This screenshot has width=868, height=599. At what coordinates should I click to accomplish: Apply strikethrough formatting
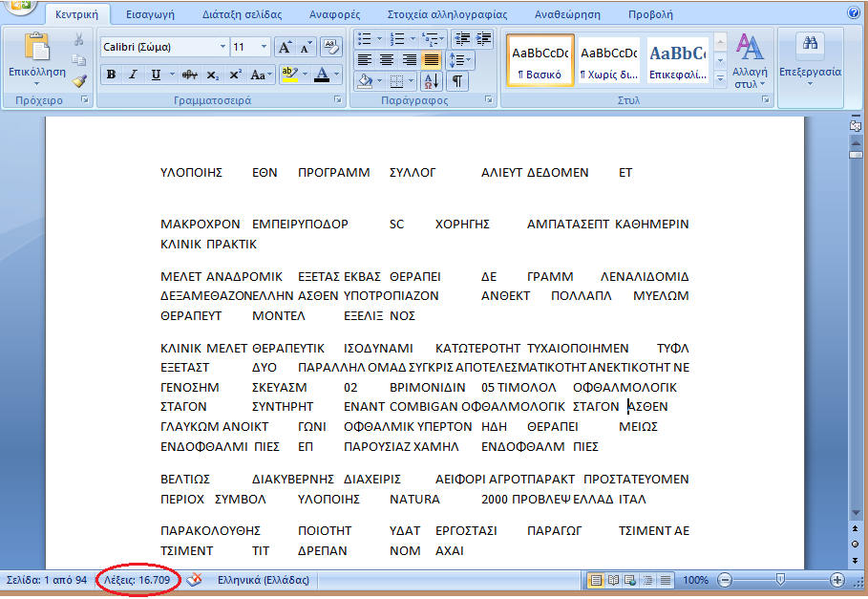(189, 75)
